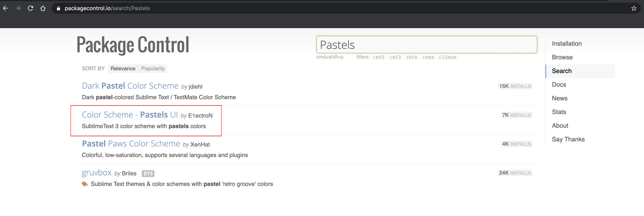Click the 'filters:' label
This screenshot has height=216, width=644.
point(363,57)
